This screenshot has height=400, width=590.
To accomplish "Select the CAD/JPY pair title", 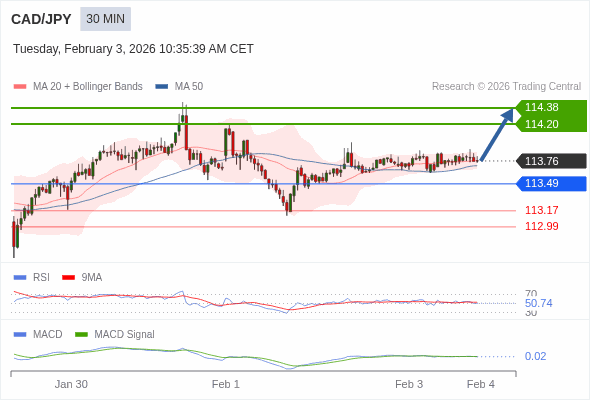I will (41, 19).
